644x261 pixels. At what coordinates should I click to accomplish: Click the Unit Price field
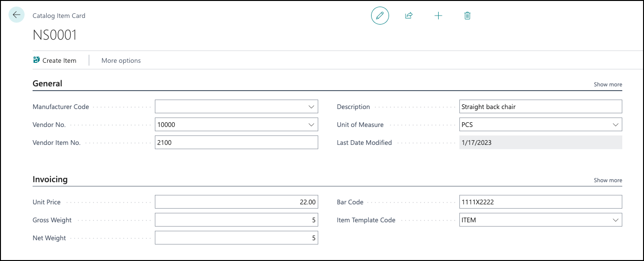click(237, 202)
